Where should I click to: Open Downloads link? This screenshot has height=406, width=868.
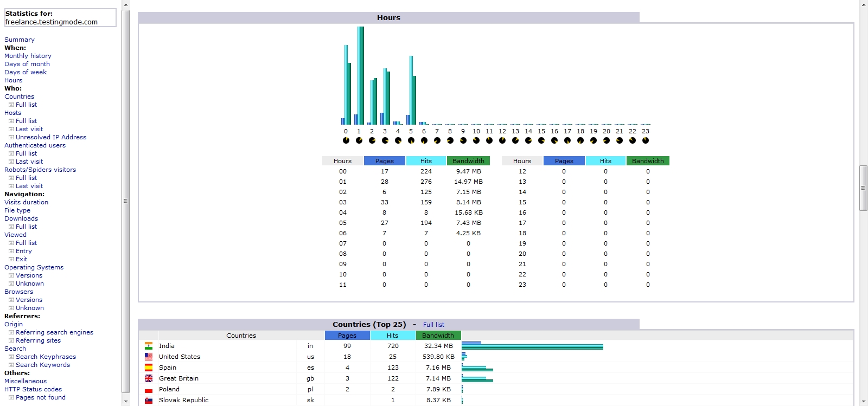click(x=21, y=218)
